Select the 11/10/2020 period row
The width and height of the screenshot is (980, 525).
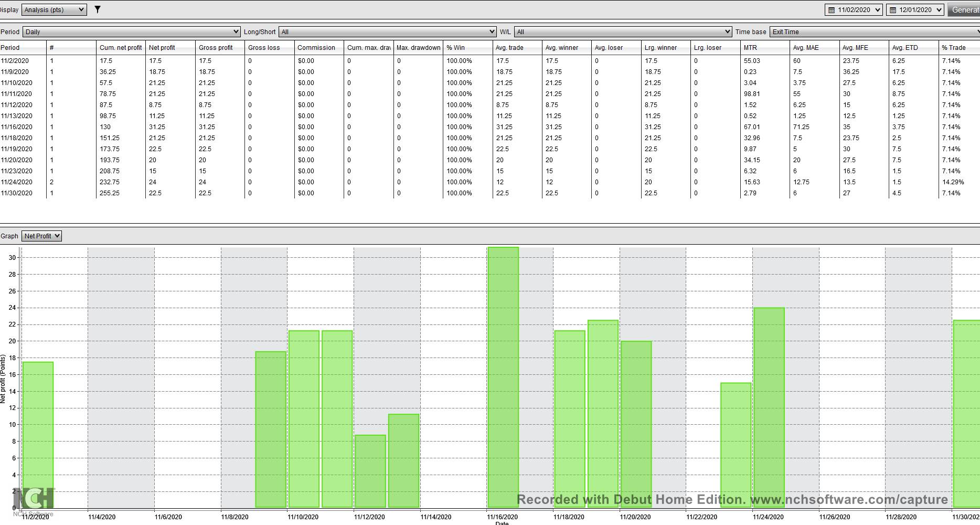point(490,83)
